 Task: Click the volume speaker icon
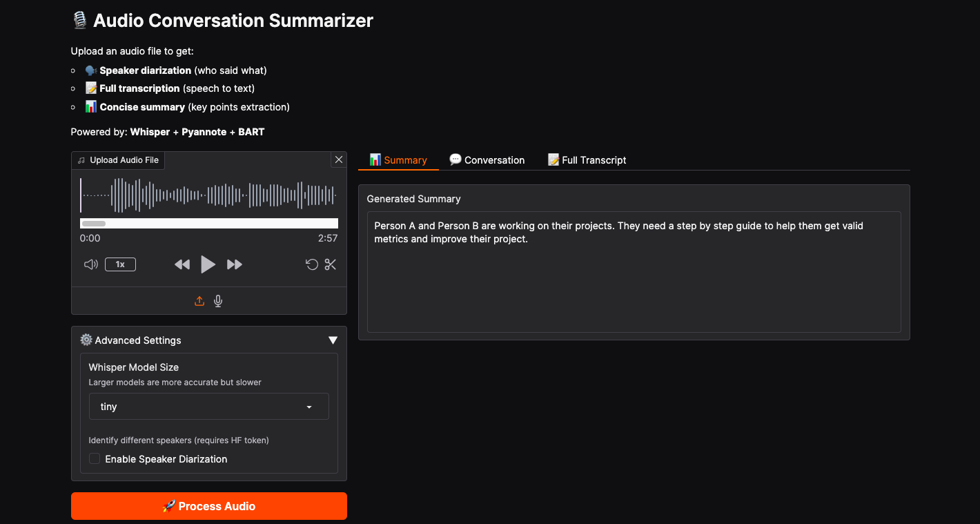click(90, 264)
